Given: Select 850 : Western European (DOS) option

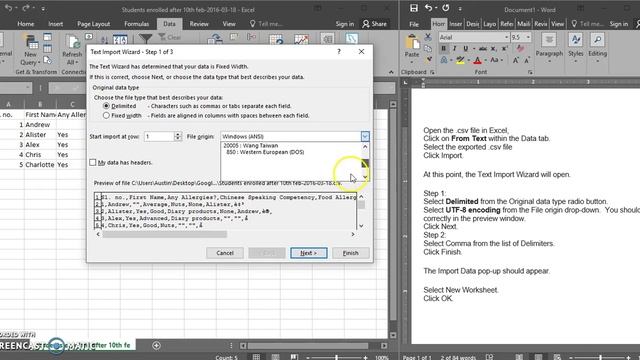Looking at the screenshot, I should (x=265, y=152).
